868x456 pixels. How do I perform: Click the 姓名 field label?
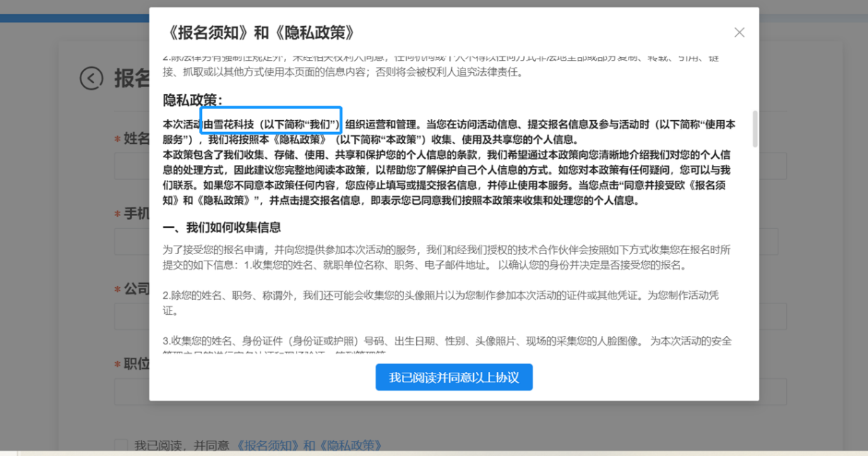click(x=136, y=138)
